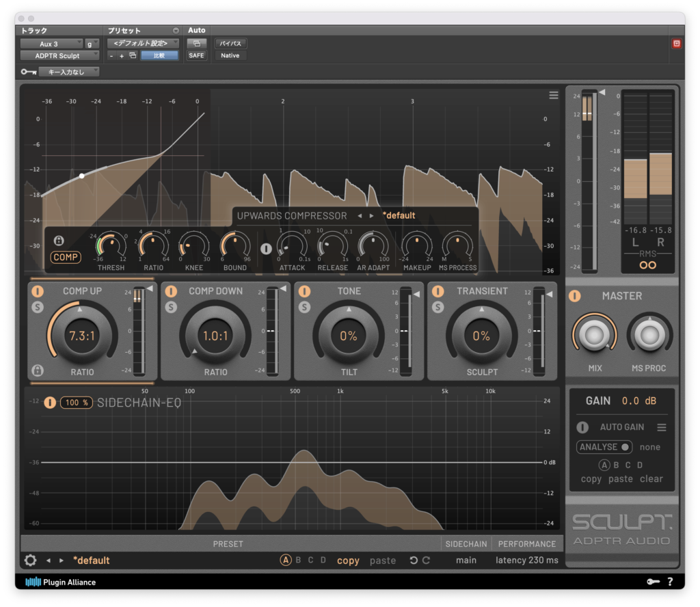This screenshot has height=607, width=700.
Task: Solo the COMP DOWN module
Action: pyautogui.click(x=171, y=307)
